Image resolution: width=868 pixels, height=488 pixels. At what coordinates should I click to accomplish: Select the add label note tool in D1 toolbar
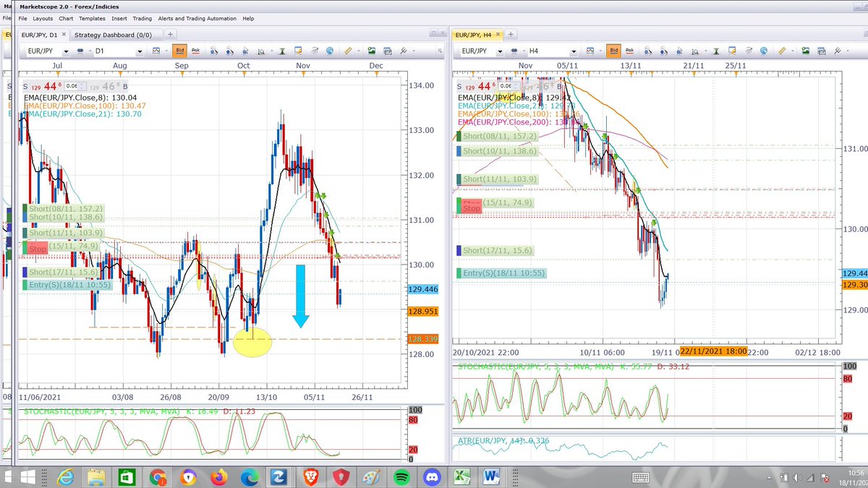tap(298, 51)
